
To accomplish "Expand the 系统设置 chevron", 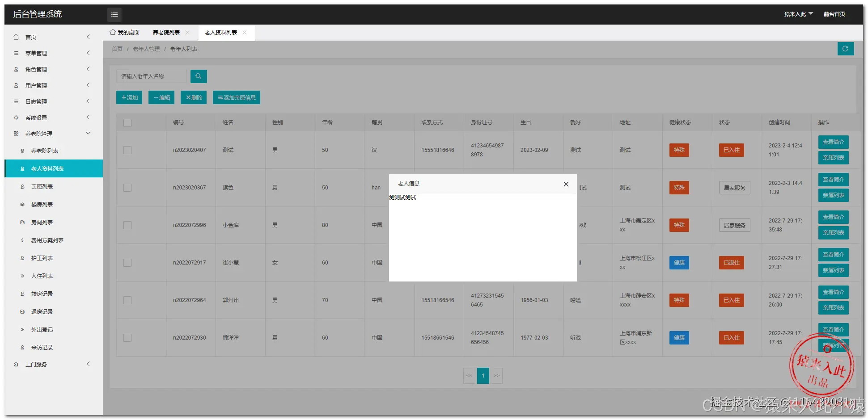I will click(88, 117).
